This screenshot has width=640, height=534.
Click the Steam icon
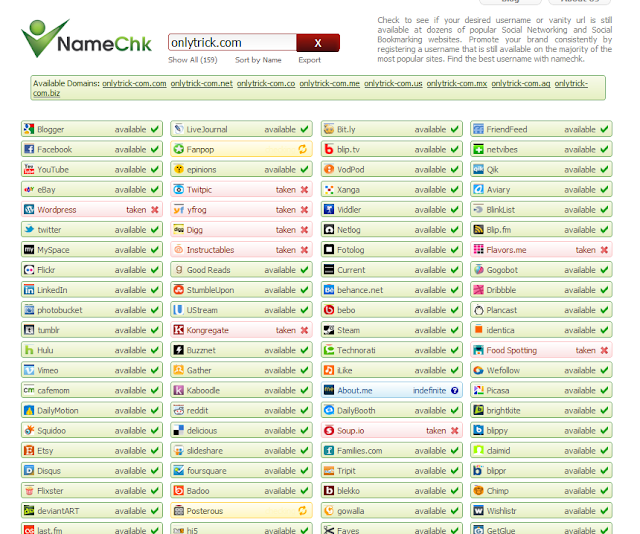point(329,330)
